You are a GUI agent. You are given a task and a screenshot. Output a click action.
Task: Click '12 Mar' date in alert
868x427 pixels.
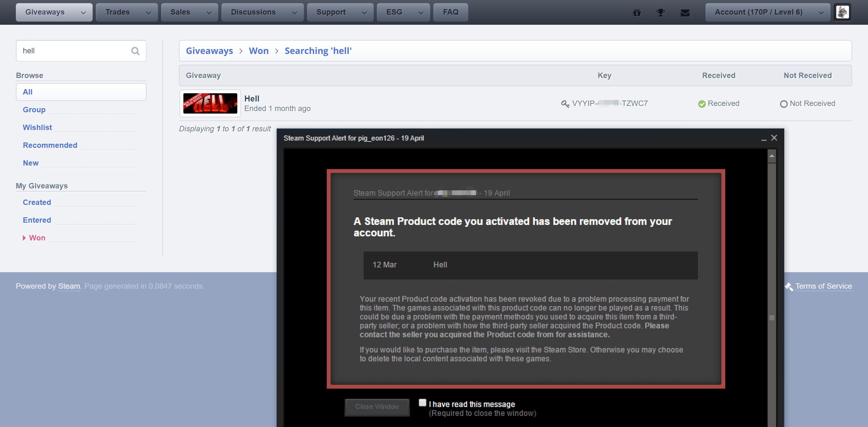tap(385, 265)
